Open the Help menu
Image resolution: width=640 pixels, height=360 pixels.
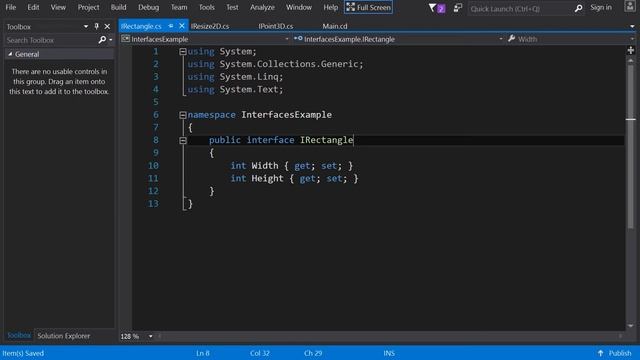point(331,7)
